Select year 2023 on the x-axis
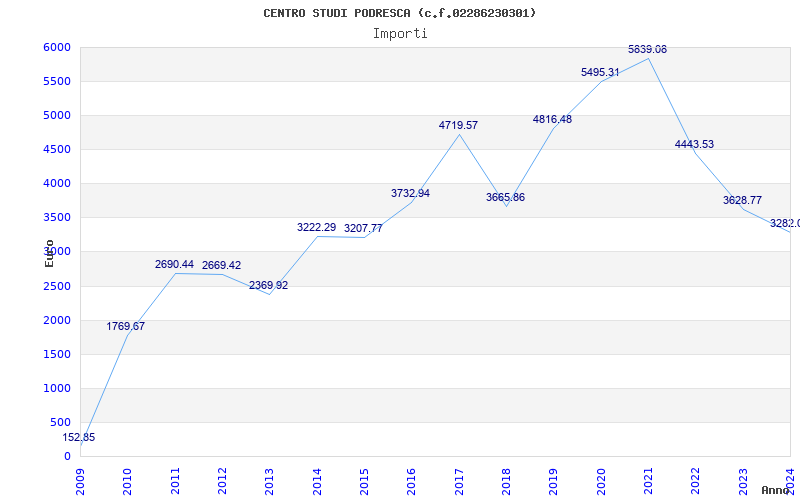 pyautogui.click(x=743, y=481)
